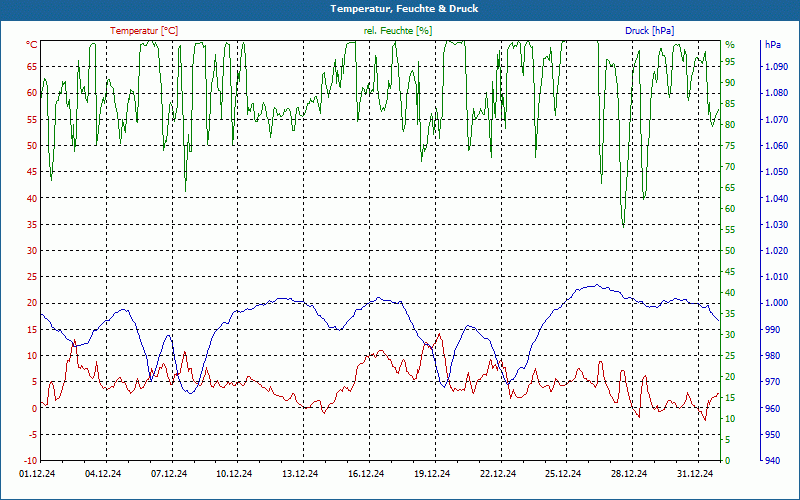Click the date label "22.12.24"
This screenshot has width=800, height=500.
point(497,473)
